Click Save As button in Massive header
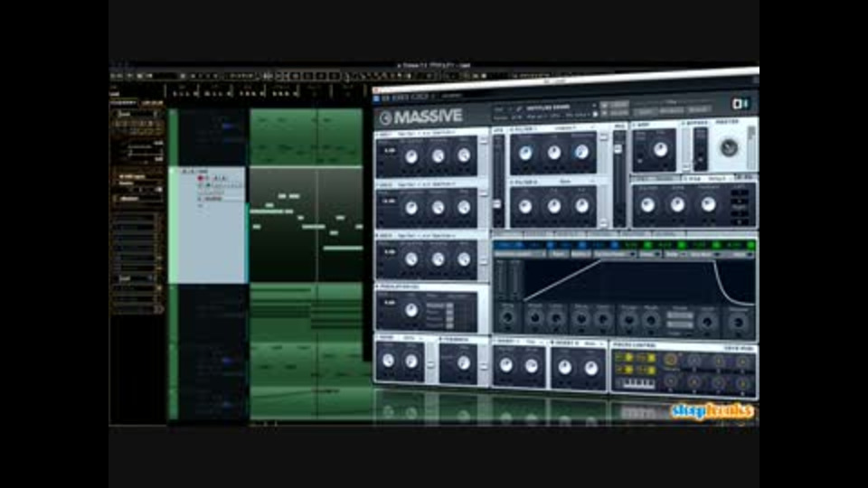Image resolution: width=868 pixels, height=488 pixels. pos(620,112)
